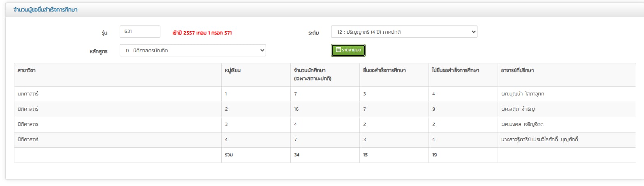
Task: Click the arrow of the ระดับ combo box
Action: (473, 32)
